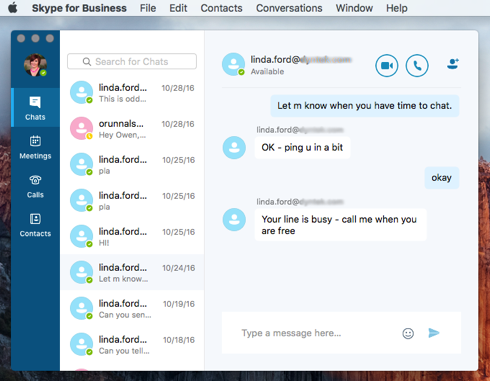Screen dimensions: 490x381
Task: Open the orunnals chat 'Hey Owen,...'
Action: pyautogui.click(x=132, y=128)
